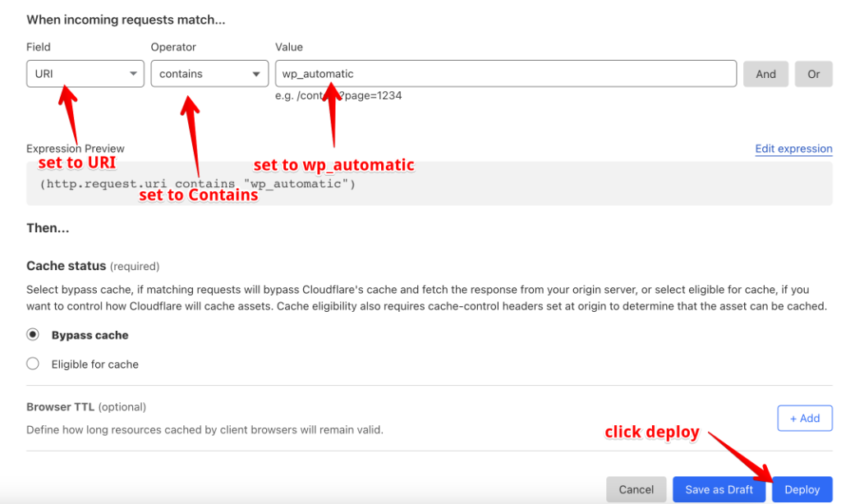841x504 pixels.
Task: Deploy the cache rule
Action: pos(802,488)
